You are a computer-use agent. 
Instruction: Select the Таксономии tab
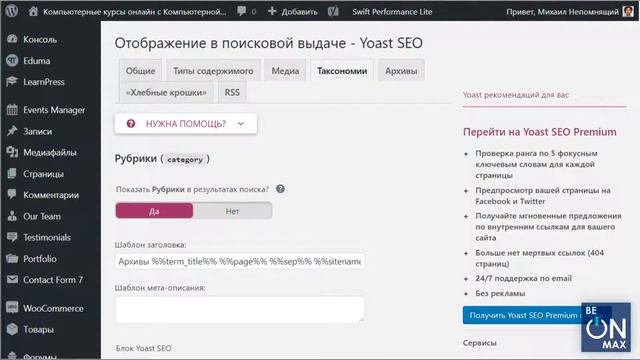[342, 71]
